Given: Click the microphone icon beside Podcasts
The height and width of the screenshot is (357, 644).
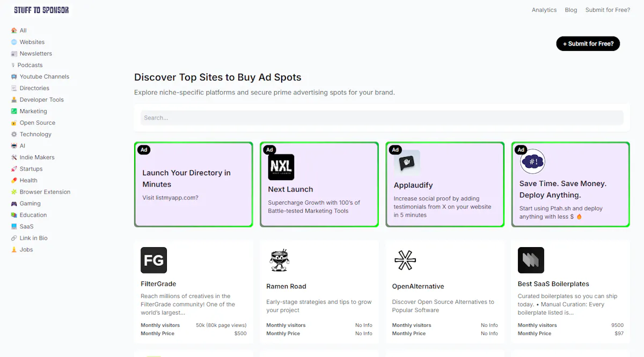Looking at the screenshot, I should click(13, 65).
